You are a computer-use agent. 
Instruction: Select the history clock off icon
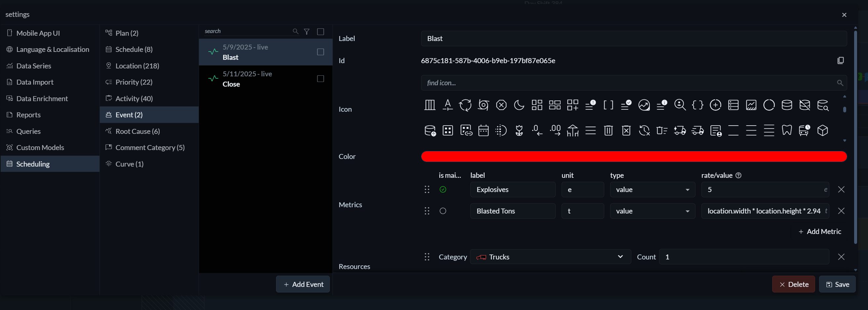(644, 131)
